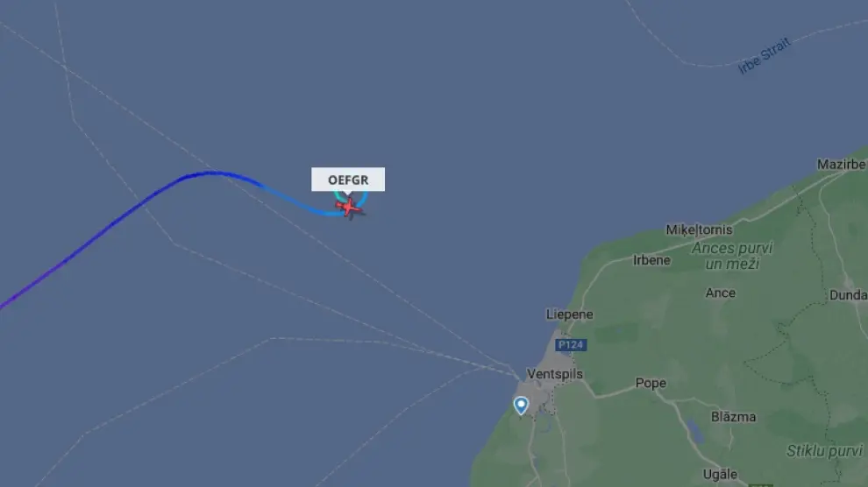Select the Mazirbe label
The height and width of the screenshot is (487, 868).
coord(842,164)
